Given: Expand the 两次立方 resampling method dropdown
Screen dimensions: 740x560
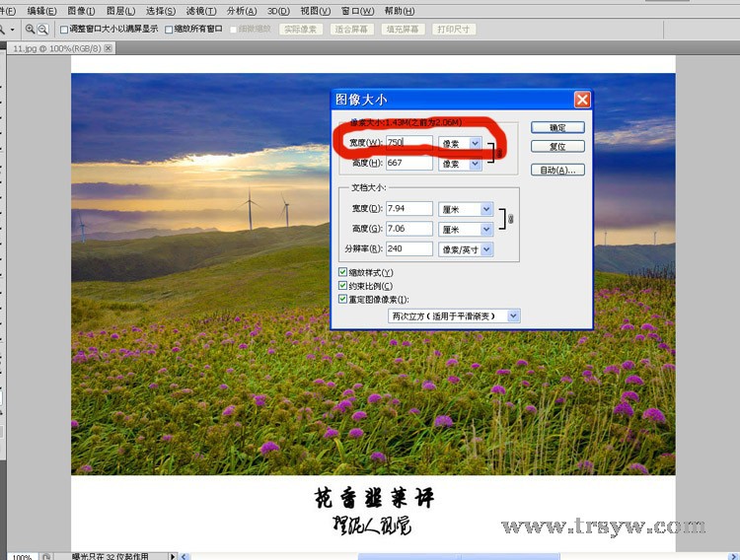Looking at the screenshot, I should pyautogui.click(x=513, y=315).
